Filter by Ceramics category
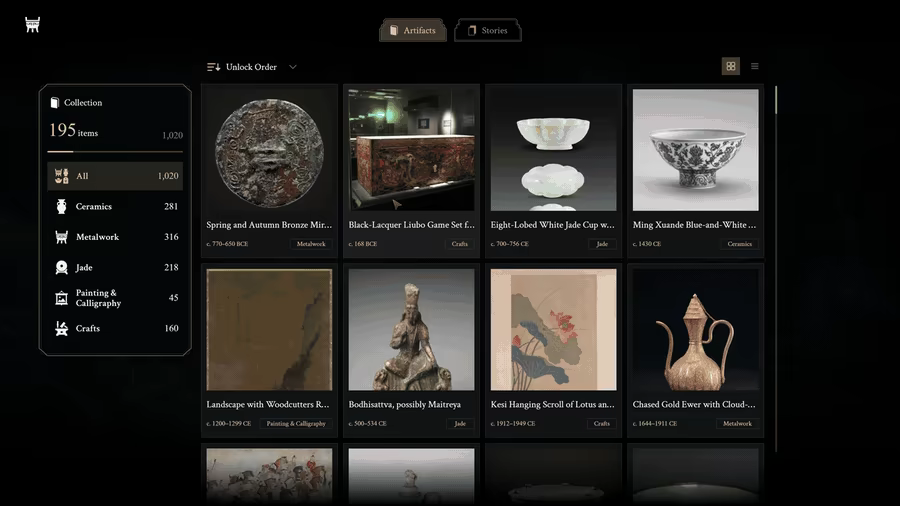This screenshot has width=900, height=506. point(115,207)
